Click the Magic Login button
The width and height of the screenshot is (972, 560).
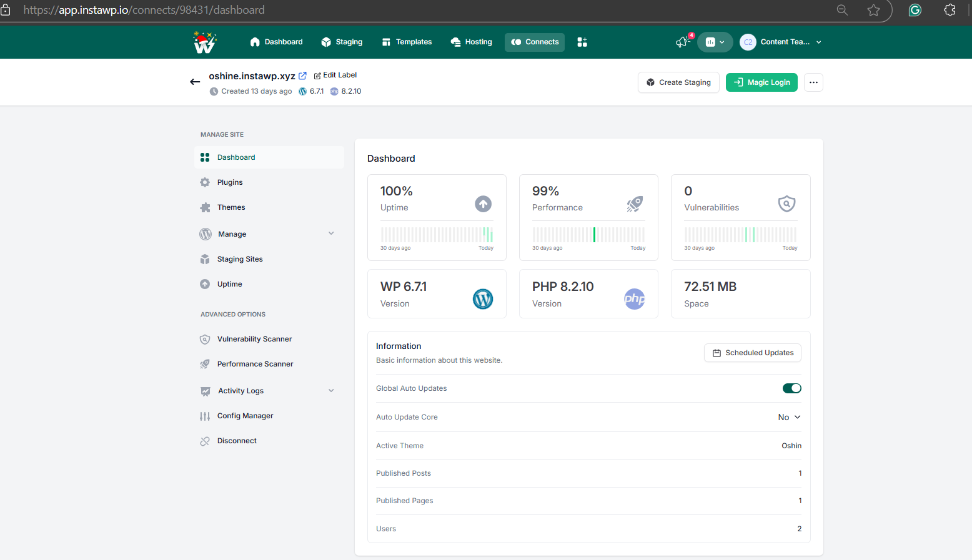[x=761, y=82]
